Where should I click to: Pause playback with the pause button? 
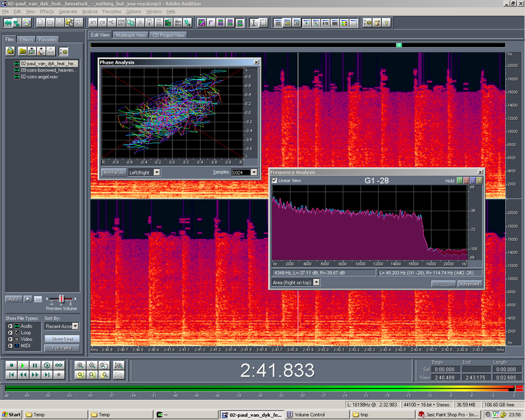coord(35,365)
